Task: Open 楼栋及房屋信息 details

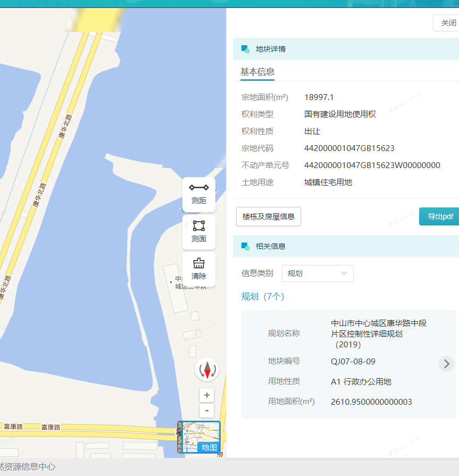Action: pos(269,216)
